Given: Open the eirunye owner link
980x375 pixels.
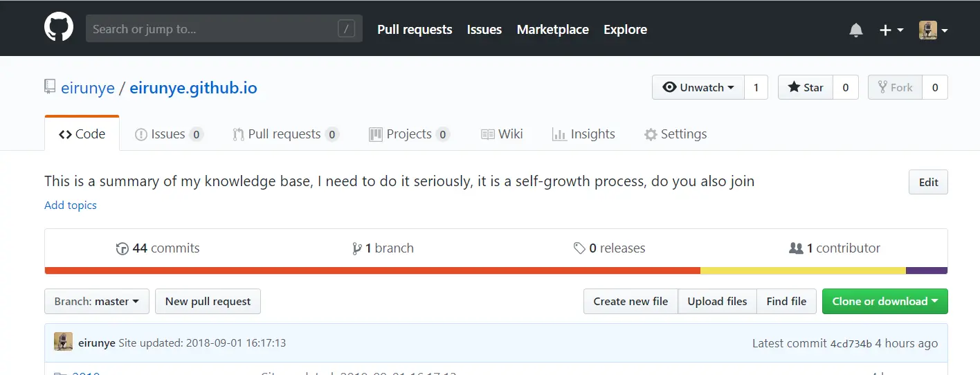Looking at the screenshot, I should click(x=88, y=89).
